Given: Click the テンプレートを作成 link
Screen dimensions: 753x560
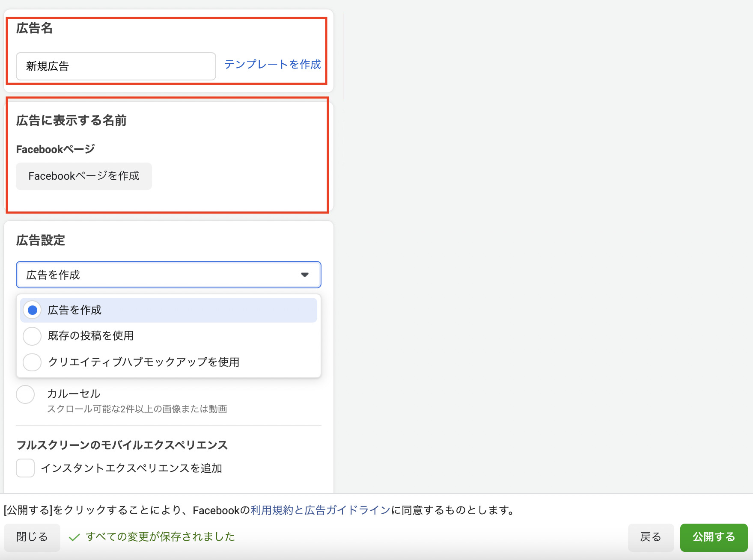Looking at the screenshot, I should point(272,65).
